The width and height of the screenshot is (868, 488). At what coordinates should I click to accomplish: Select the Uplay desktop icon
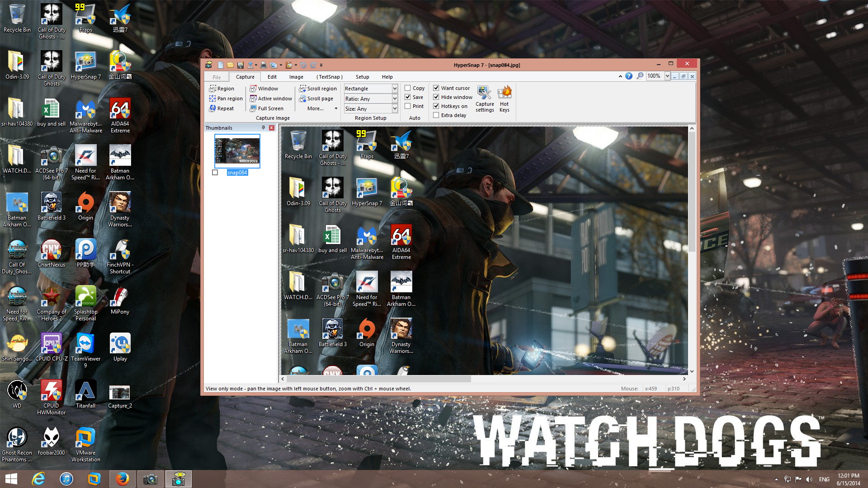coord(120,347)
